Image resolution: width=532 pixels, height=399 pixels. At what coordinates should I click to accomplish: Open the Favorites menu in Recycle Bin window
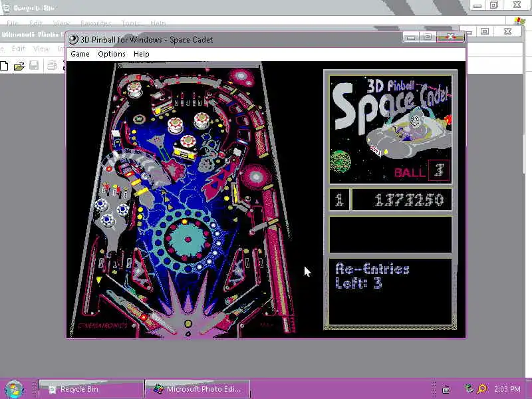tap(96, 23)
